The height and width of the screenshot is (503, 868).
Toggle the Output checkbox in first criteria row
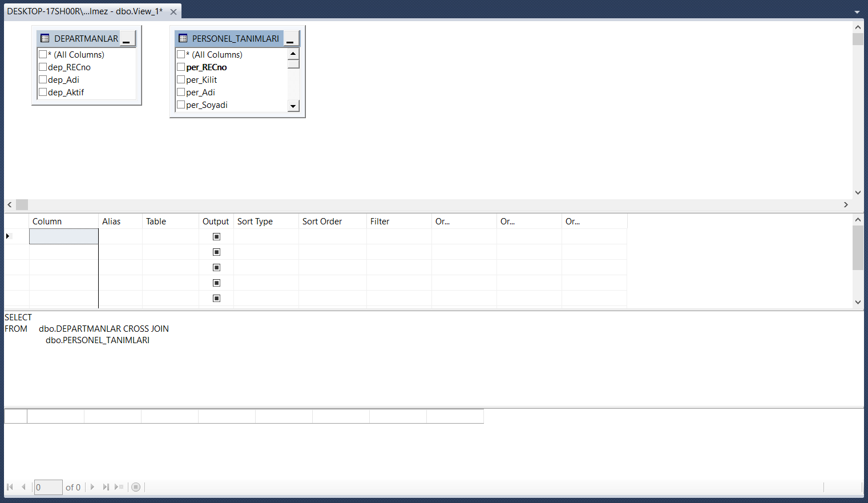pyautogui.click(x=216, y=236)
